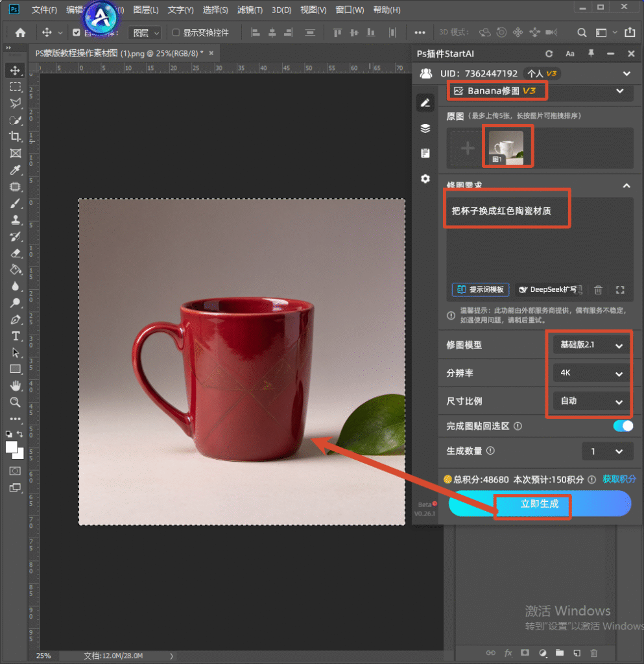Expand the UID account chevron
The height and width of the screenshot is (664, 644).
click(x=626, y=74)
